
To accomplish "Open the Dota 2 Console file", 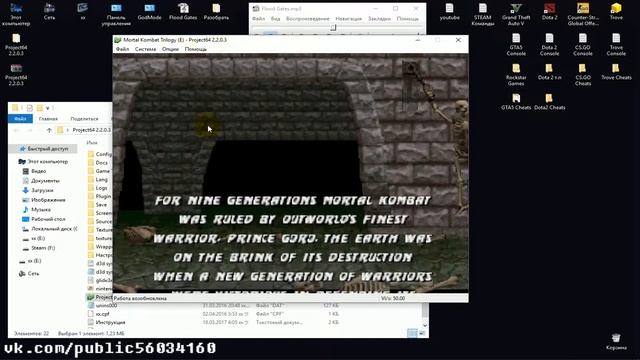I will tap(549, 44).
